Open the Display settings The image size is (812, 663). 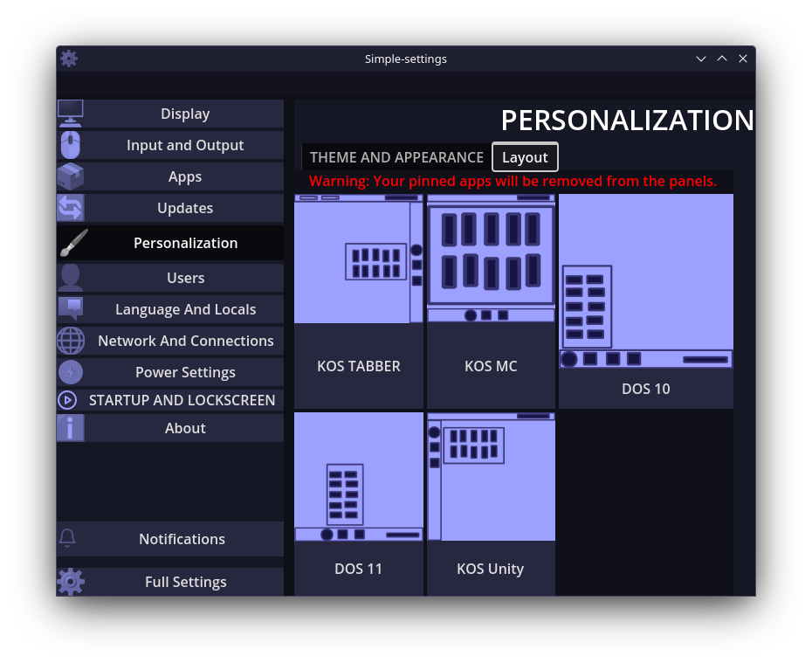tap(170, 114)
